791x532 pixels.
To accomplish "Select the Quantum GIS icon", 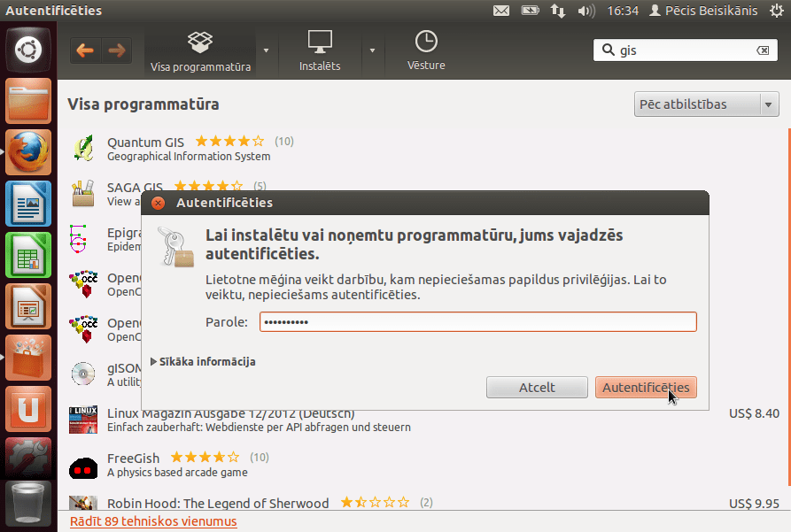I will pyautogui.click(x=83, y=148).
